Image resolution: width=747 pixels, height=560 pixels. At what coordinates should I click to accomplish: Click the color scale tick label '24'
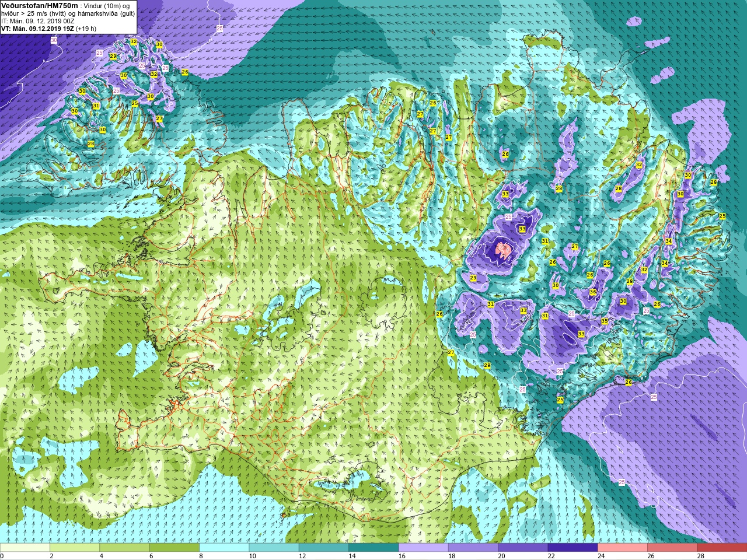(x=601, y=556)
